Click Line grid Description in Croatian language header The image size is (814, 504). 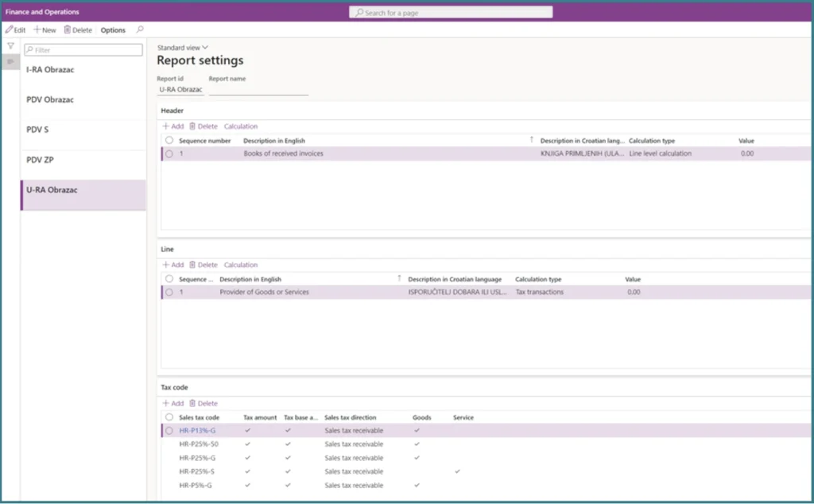click(455, 279)
